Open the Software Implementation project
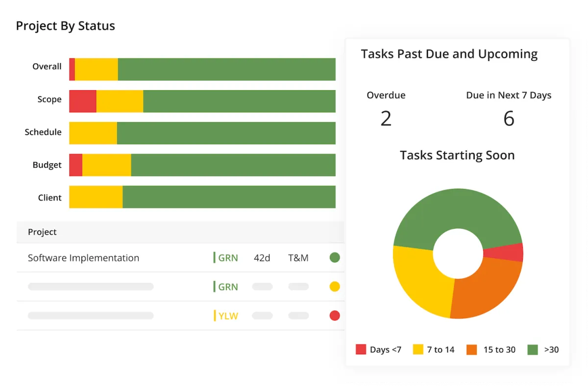This screenshot has width=588, height=392. 83,258
